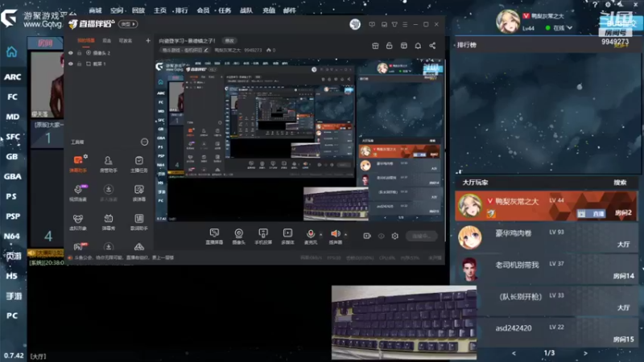Select the PSP platform in the sidebar
The height and width of the screenshot is (362, 644).
pos(12,216)
